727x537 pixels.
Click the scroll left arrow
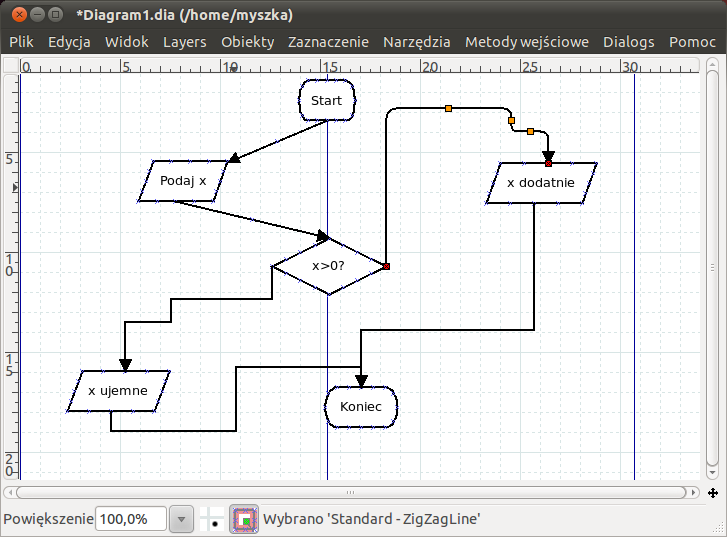click(x=10, y=492)
